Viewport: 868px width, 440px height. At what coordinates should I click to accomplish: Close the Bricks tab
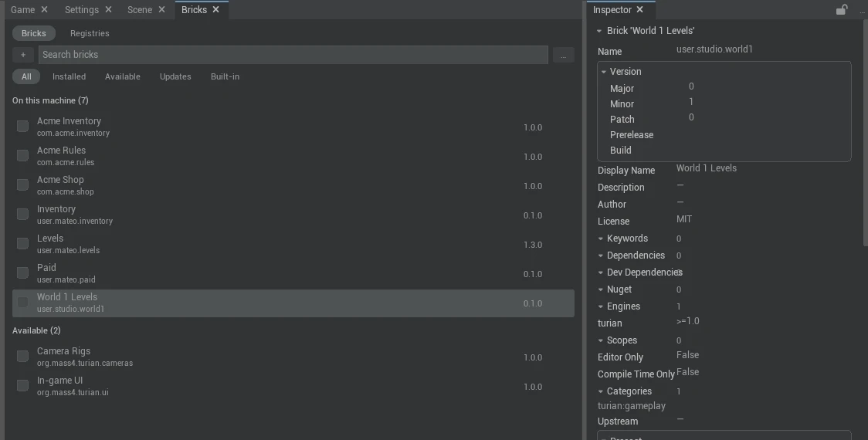coord(216,9)
